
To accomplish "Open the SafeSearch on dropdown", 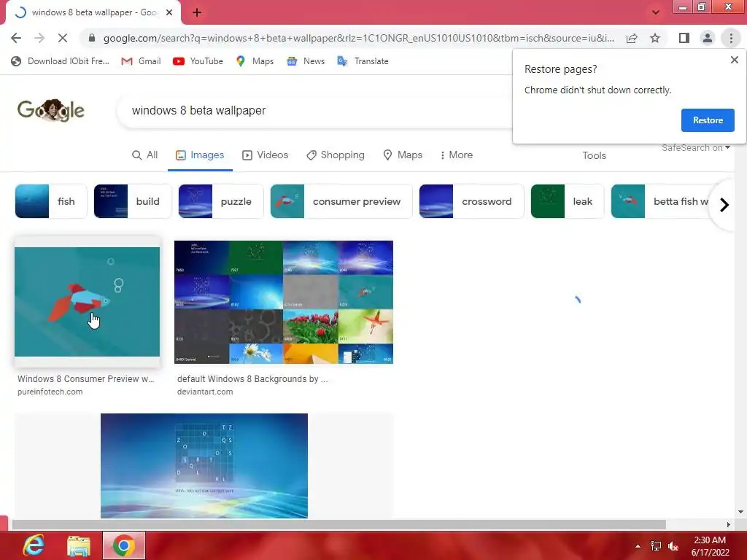I will tap(695, 148).
